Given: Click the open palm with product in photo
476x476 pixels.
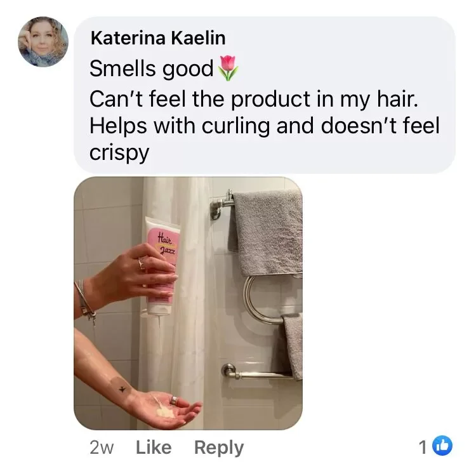Looking at the screenshot, I should [166, 410].
